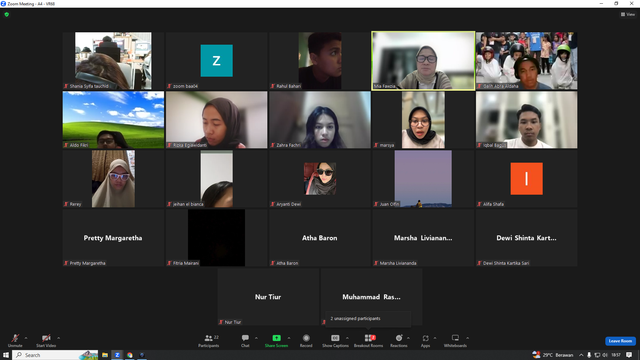Open the Participants panel

coord(209,340)
